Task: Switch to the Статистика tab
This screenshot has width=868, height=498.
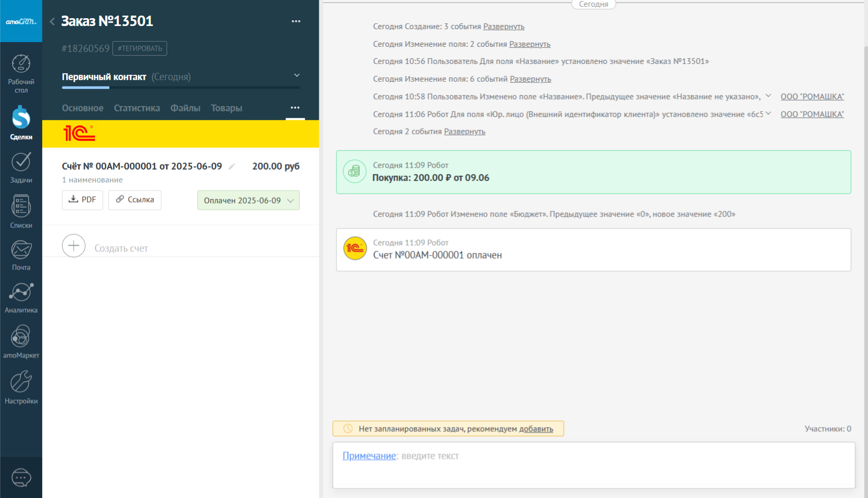Action: [137, 108]
